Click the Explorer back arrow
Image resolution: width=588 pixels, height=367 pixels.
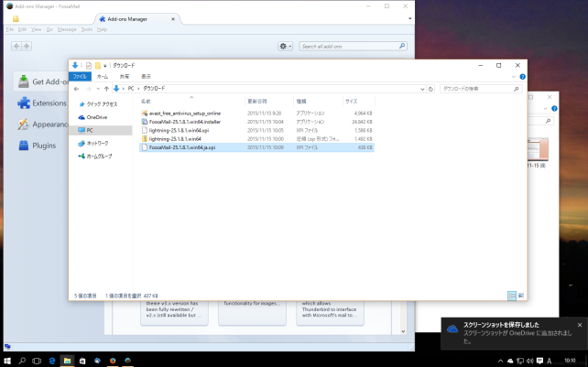77,89
